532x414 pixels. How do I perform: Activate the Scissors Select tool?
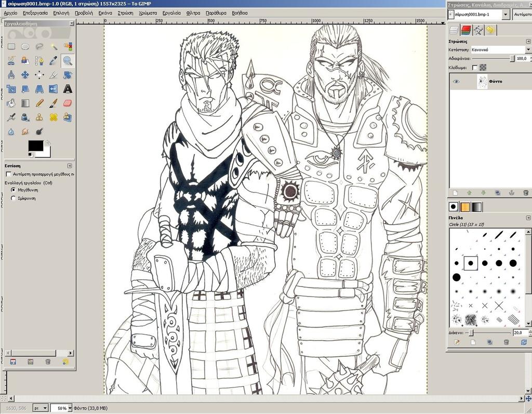pyautogui.click(x=11, y=61)
